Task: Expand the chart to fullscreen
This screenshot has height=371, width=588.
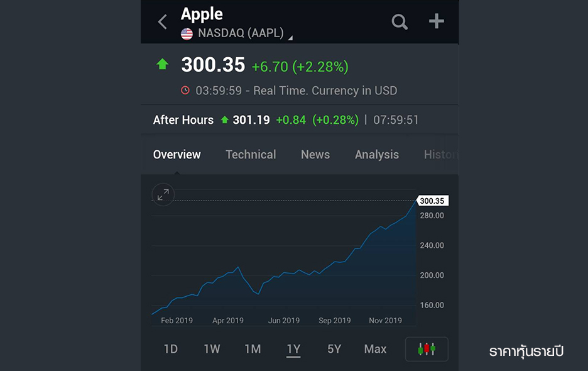Action: tap(163, 194)
